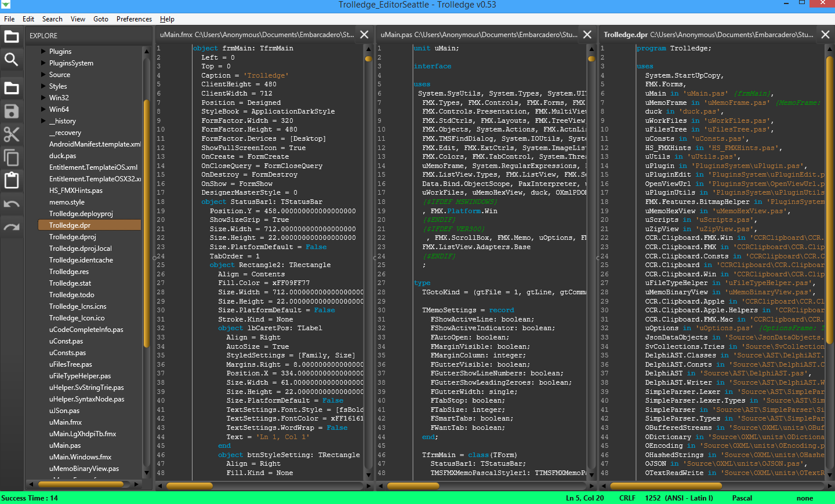Expand the Plugins folder in Explorer
The height and width of the screenshot is (504, 835).
click(43, 52)
